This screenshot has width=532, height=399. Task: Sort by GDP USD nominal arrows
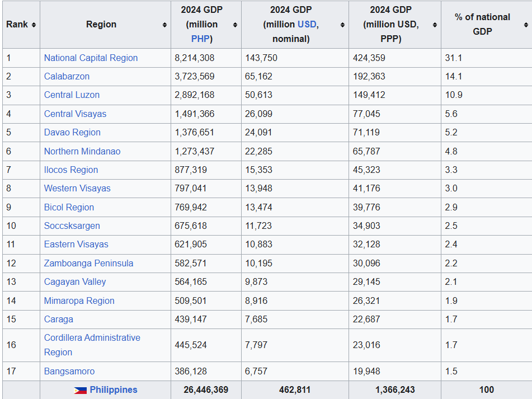342,25
